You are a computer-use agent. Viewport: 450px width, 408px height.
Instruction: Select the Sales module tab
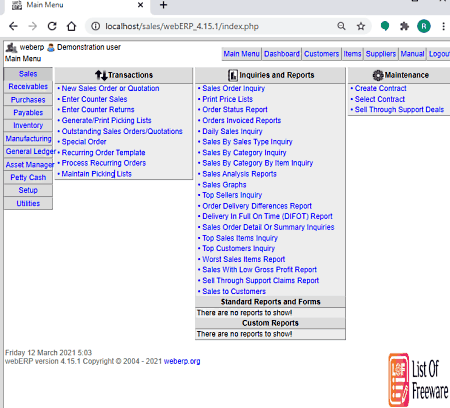(x=28, y=74)
